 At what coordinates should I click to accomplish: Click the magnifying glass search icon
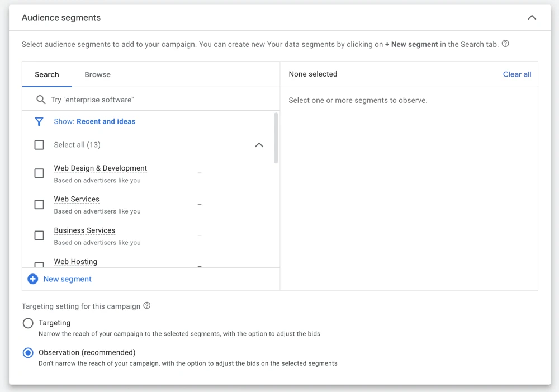tap(41, 100)
